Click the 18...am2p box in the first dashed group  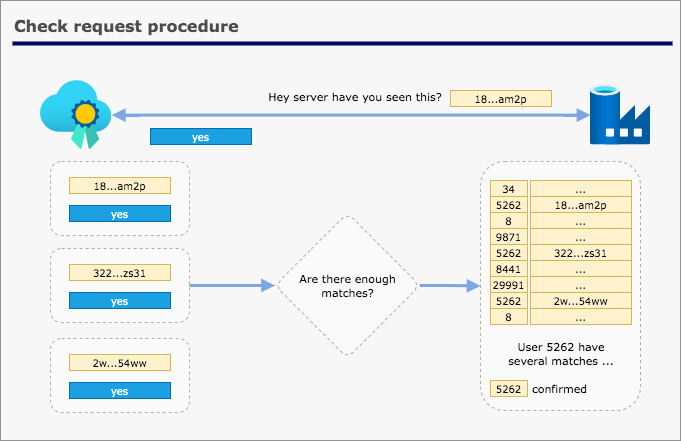pos(120,186)
